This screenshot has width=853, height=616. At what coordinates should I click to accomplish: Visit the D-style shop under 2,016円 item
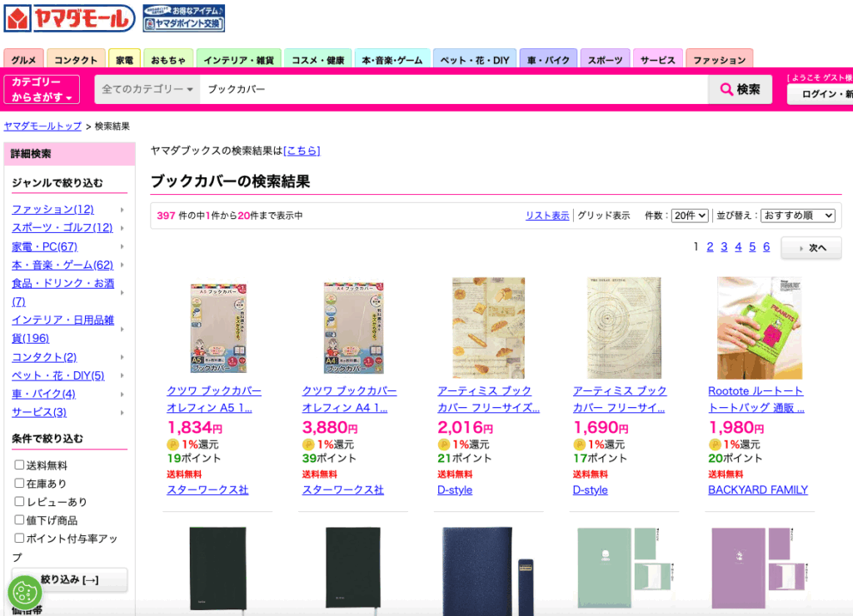point(455,489)
